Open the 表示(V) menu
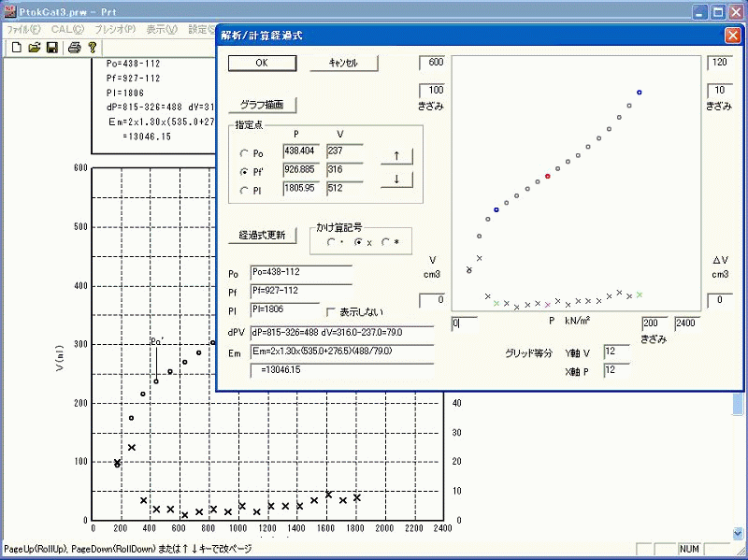This screenshot has height=560, width=748. point(162,29)
